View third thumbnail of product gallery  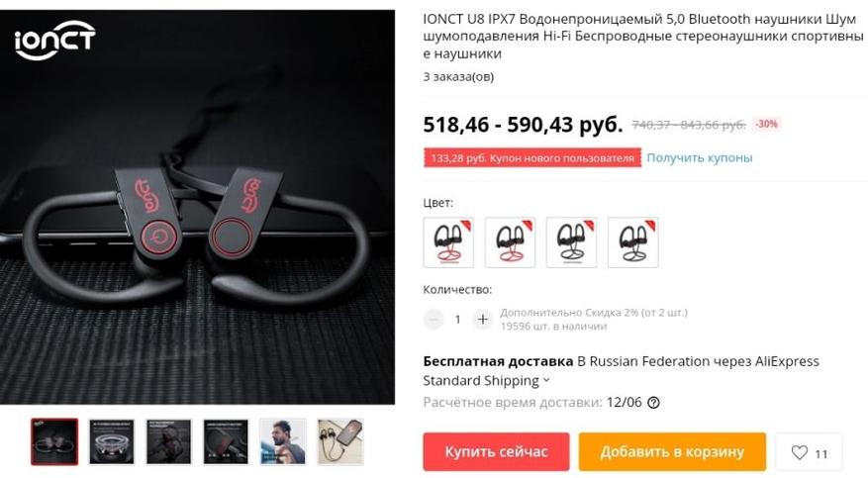168,441
